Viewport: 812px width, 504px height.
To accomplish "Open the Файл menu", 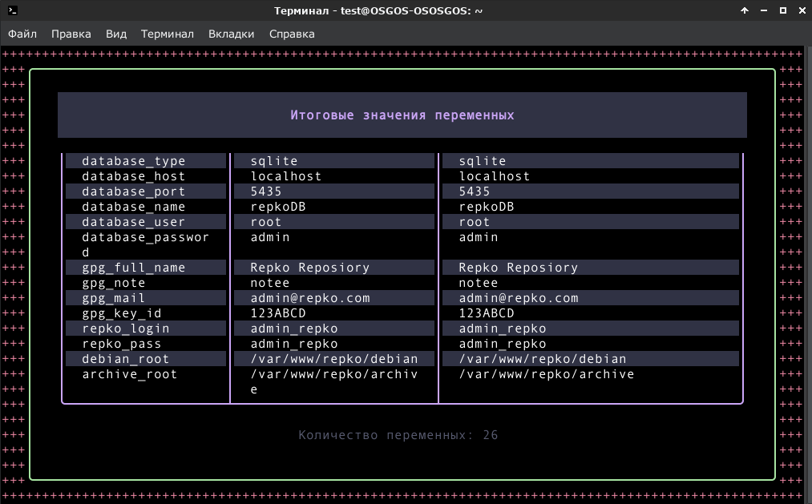I will [22, 34].
